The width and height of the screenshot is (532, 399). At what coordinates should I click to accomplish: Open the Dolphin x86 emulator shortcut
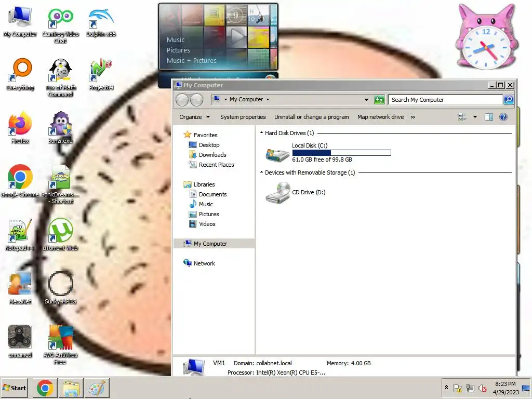pos(101,22)
